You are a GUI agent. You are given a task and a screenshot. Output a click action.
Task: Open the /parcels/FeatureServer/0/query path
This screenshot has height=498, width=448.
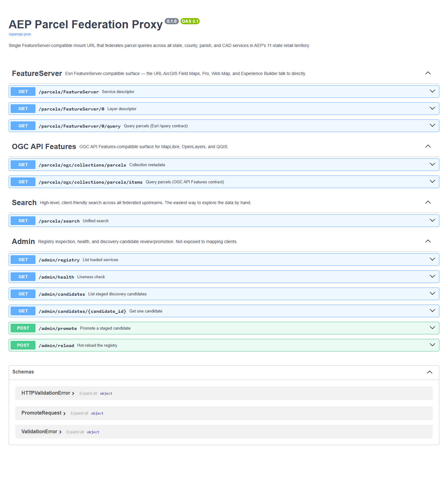pos(80,126)
